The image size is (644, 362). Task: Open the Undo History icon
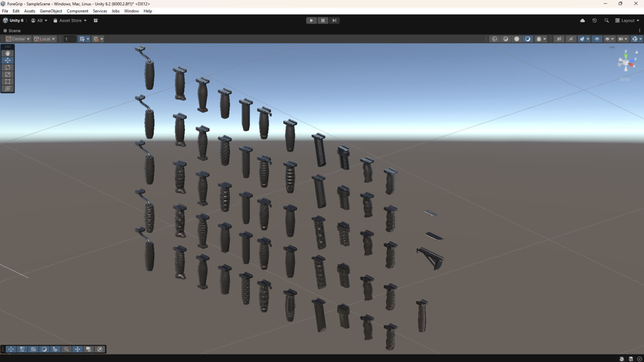[594, 20]
